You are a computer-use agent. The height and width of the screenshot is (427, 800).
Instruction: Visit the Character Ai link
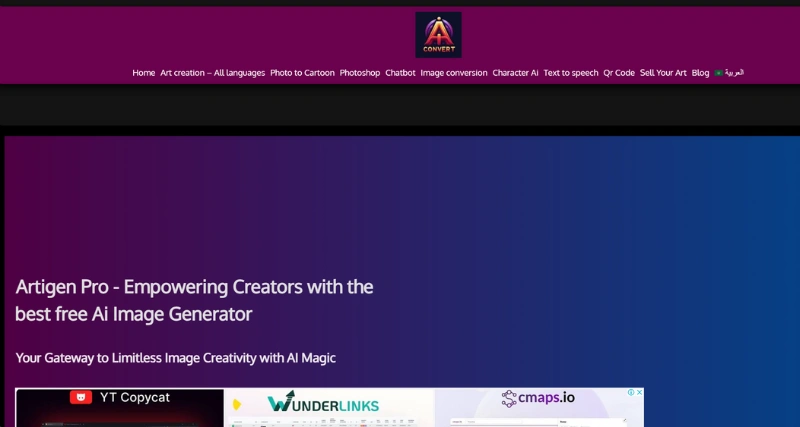point(515,73)
